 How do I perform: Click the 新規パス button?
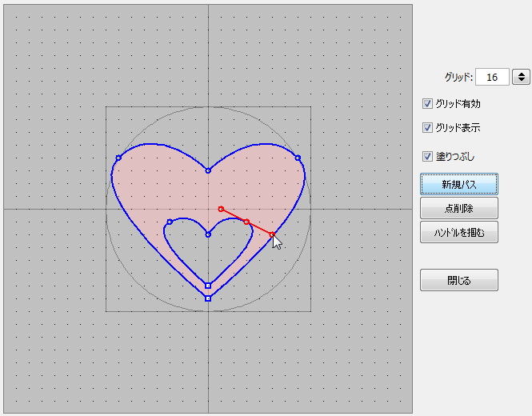[459, 184]
